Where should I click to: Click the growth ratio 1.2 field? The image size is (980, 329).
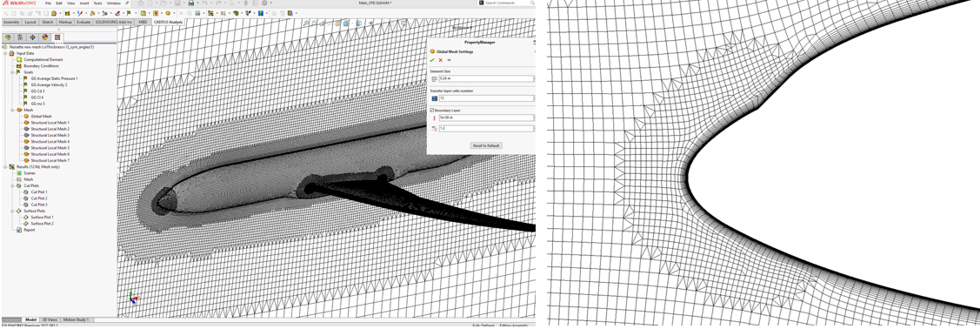[486, 128]
